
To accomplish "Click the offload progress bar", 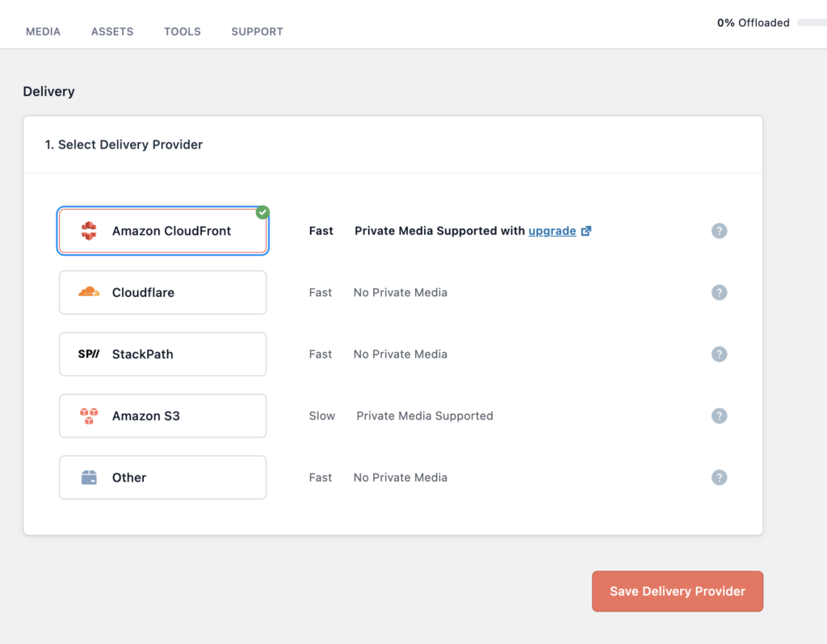I will pyautogui.click(x=812, y=23).
